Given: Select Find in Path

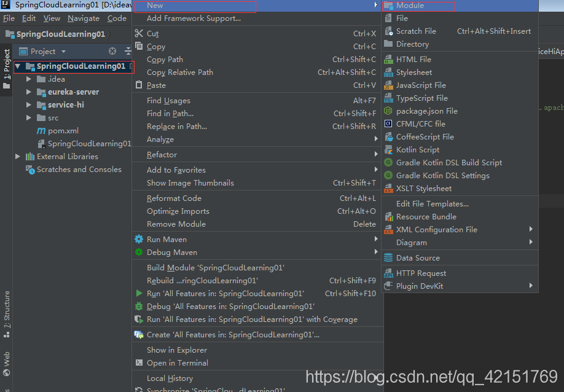Looking at the screenshot, I should [257, 113].
